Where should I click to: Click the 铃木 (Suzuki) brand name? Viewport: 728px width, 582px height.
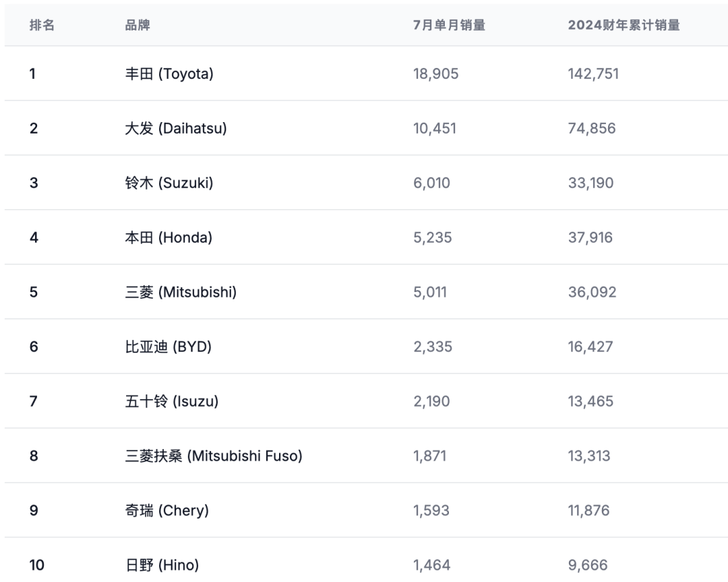click(x=169, y=183)
